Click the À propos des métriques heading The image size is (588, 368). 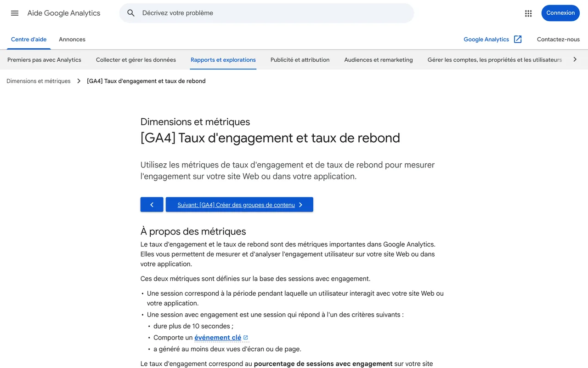[x=193, y=231]
